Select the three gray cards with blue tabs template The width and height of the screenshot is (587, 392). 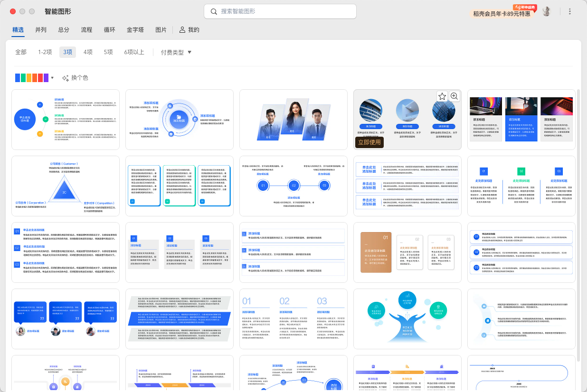click(180, 252)
